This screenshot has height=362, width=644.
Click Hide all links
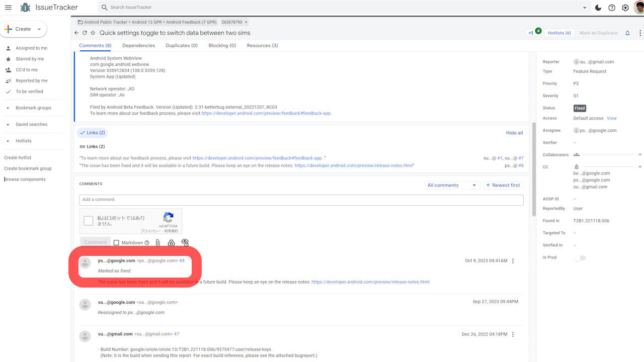(514, 133)
